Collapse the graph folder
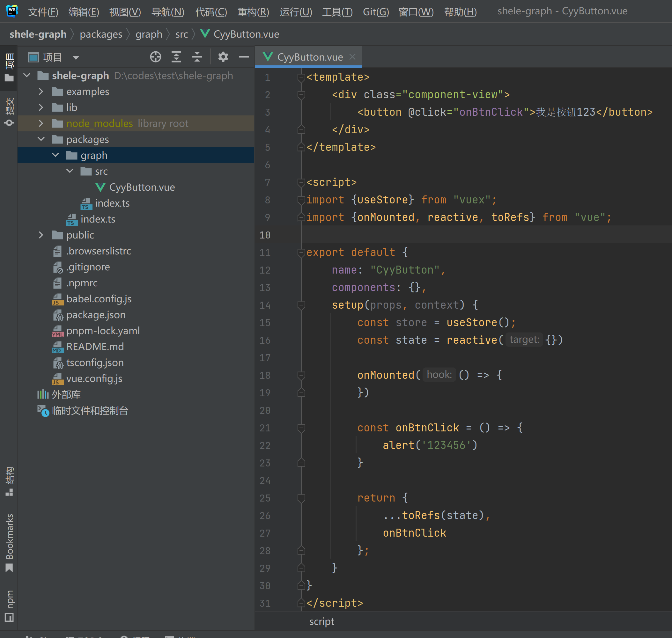Screen dimensions: 672x638 (55, 155)
